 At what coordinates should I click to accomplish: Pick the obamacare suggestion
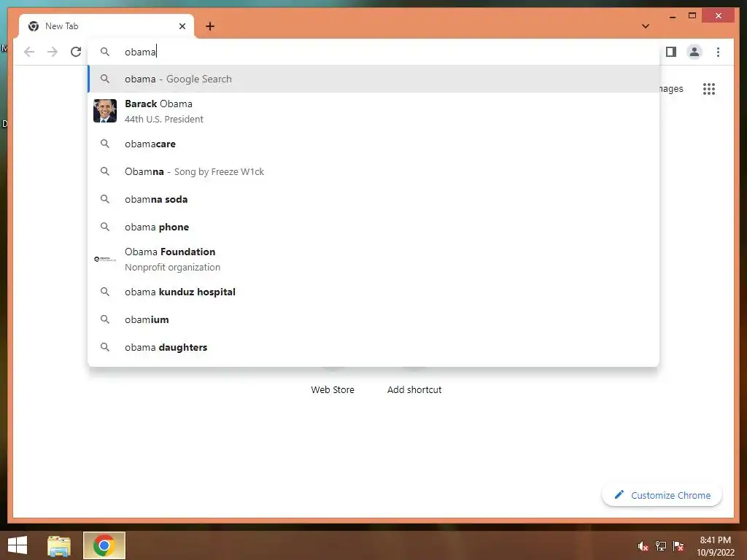(374, 144)
